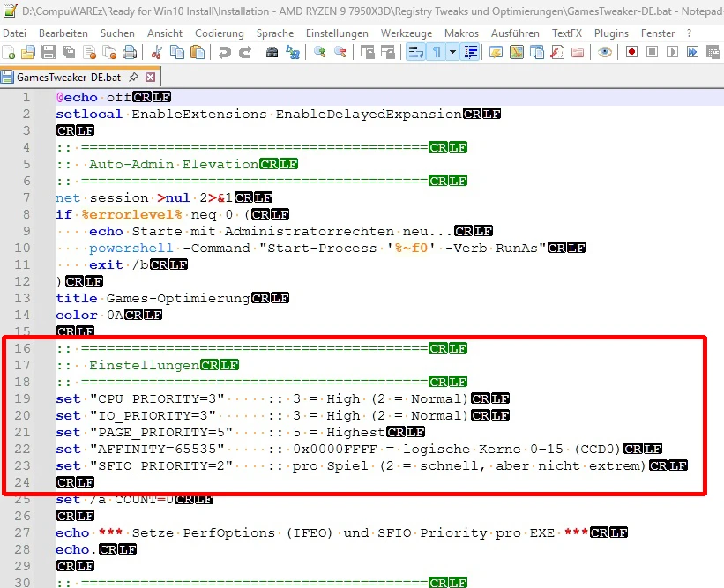Play back the recorded macro
This screenshot has width=724, height=588.
tap(674, 52)
